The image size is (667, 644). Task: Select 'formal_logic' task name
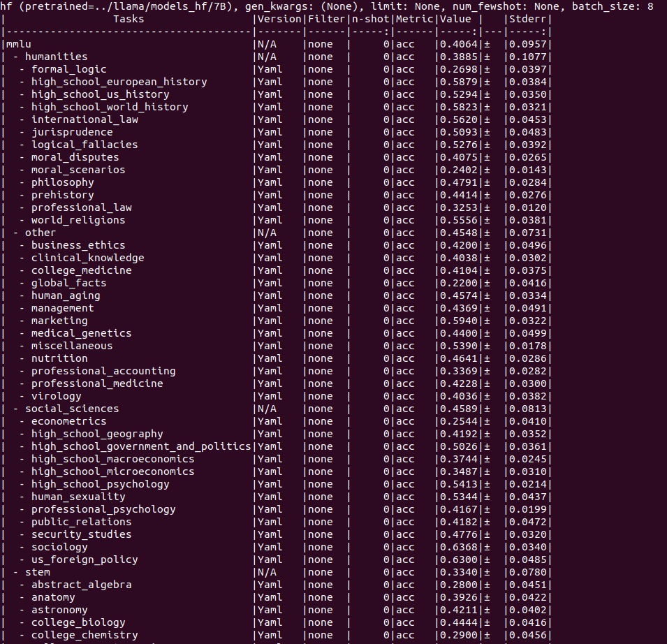69,69
